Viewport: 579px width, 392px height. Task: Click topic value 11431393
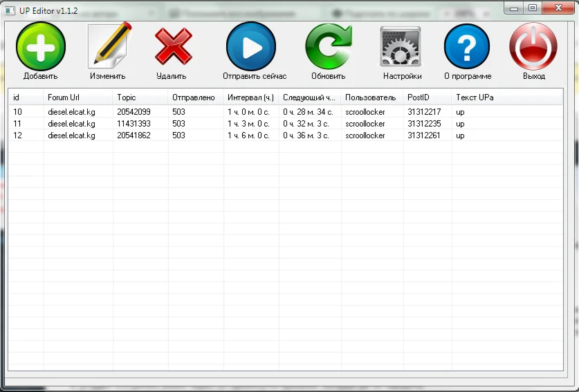[134, 124]
